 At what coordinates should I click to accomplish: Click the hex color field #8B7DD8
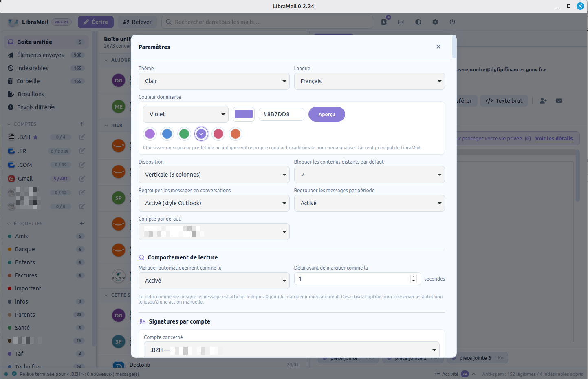(x=282, y=114)
